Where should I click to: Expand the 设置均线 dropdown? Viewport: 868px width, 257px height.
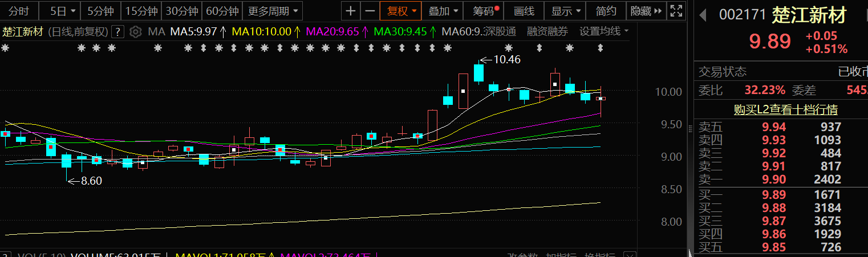click(605, 31)
